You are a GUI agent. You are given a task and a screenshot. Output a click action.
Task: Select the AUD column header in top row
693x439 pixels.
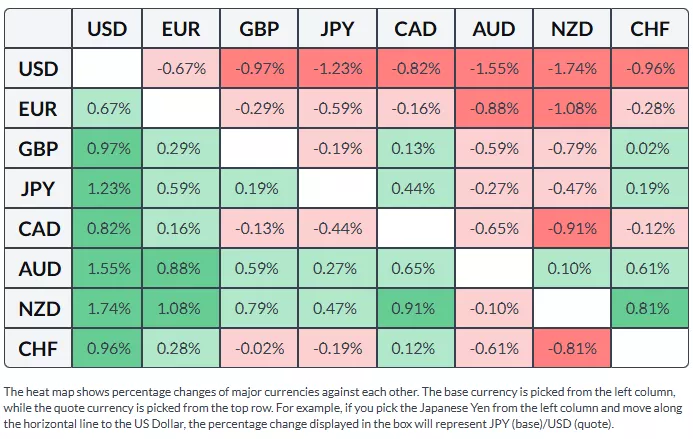(493, 29)
